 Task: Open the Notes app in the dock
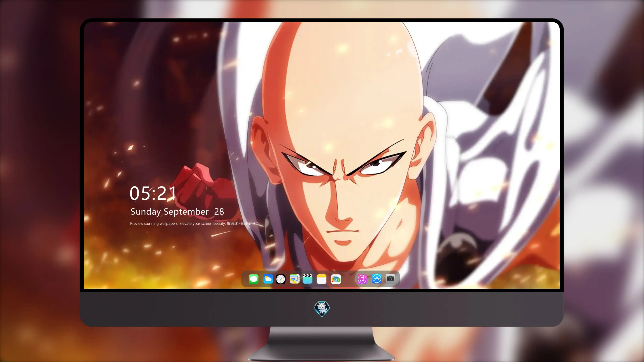pos(321,279)
